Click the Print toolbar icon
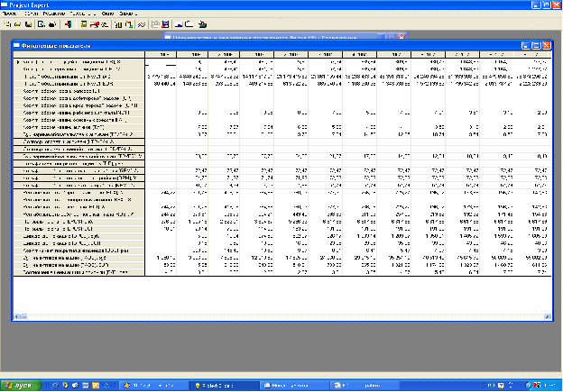This screenshot has height=392, width=563. point(52,24)
